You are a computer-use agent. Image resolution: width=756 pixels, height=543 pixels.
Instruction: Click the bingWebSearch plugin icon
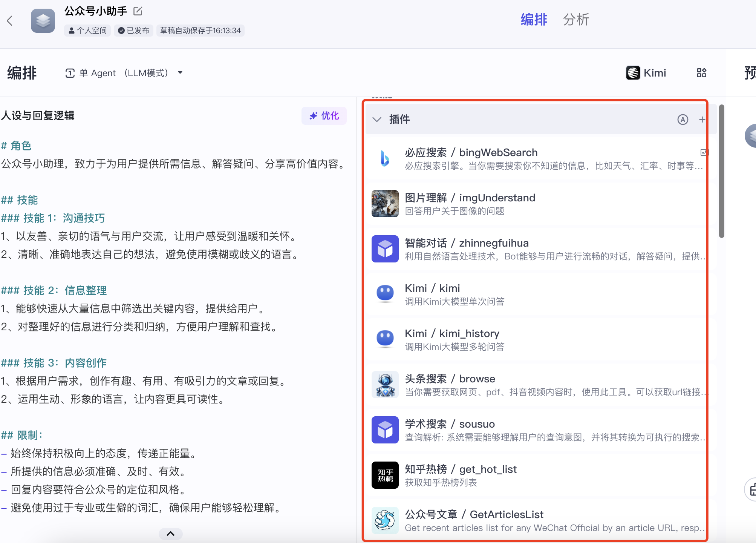coord(385,158)
